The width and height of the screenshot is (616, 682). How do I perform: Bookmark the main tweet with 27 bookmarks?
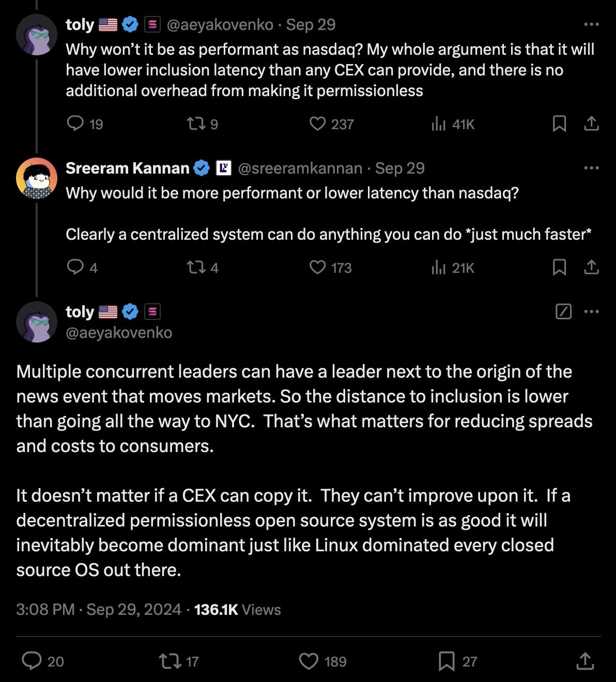446,661
